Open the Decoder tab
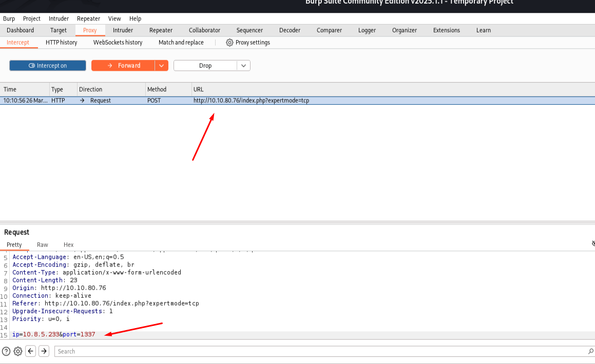Viewport: 595px width, 364px height. pyautogui.click(x=290, y=30)
